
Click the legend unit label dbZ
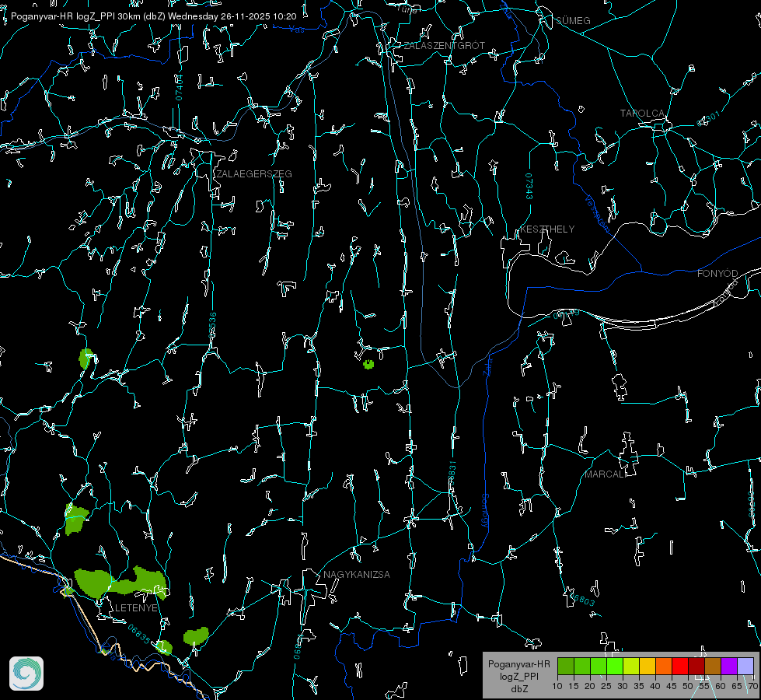pos(518,689)
